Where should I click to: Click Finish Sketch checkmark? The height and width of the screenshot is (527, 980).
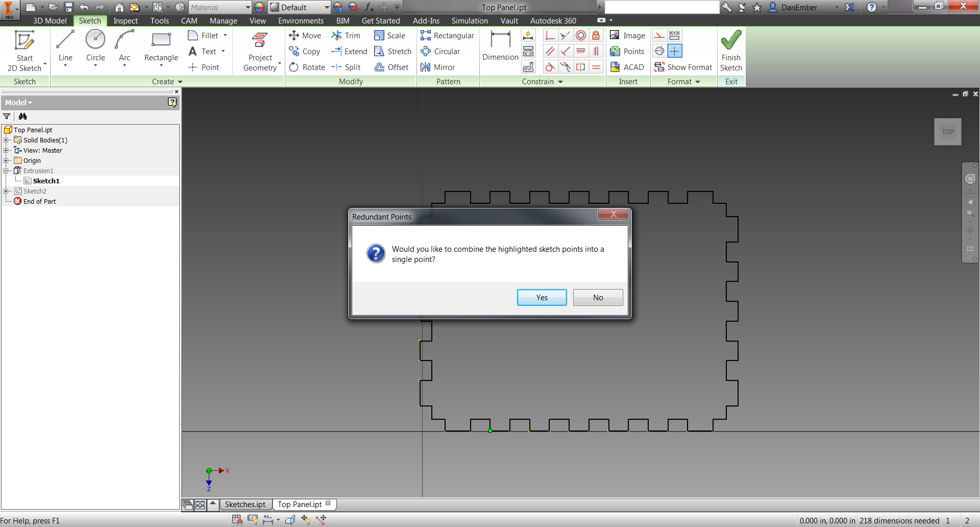tap(731, 50)
